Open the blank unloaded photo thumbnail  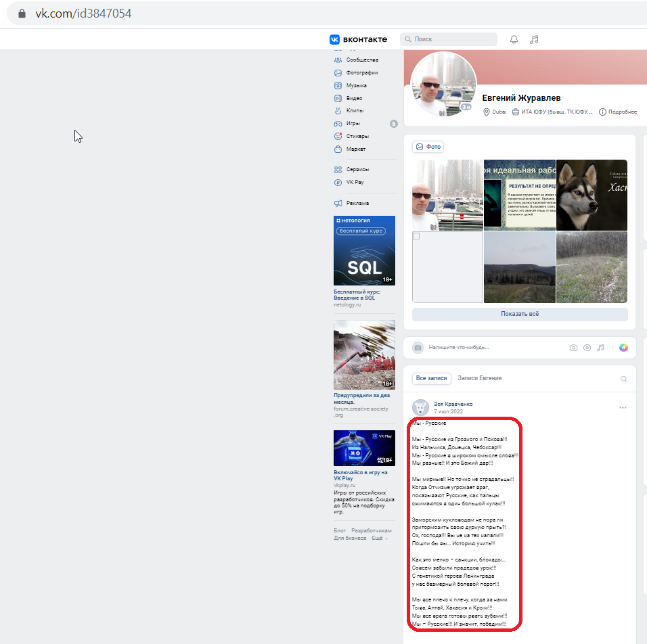448,267
